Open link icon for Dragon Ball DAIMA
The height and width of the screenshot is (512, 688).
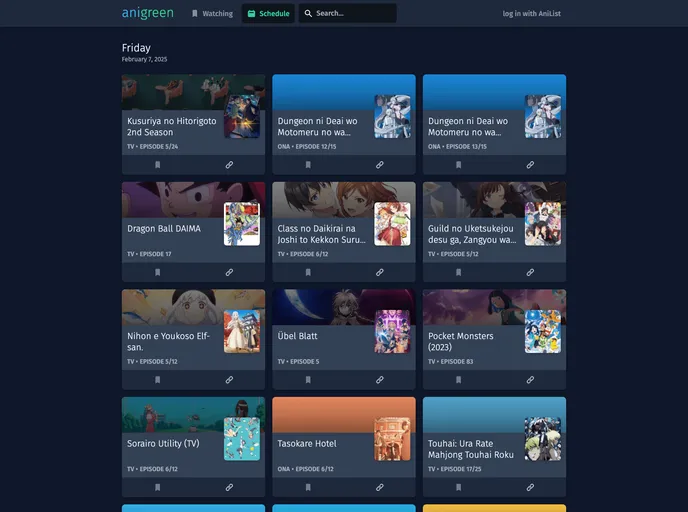229,272
